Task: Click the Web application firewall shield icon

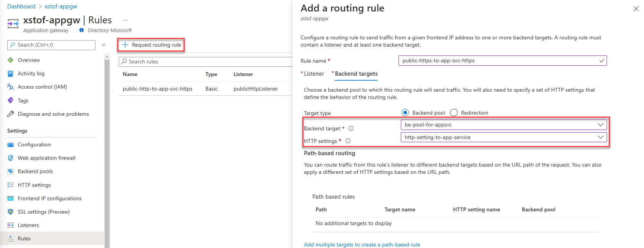Action: point(11,158)
